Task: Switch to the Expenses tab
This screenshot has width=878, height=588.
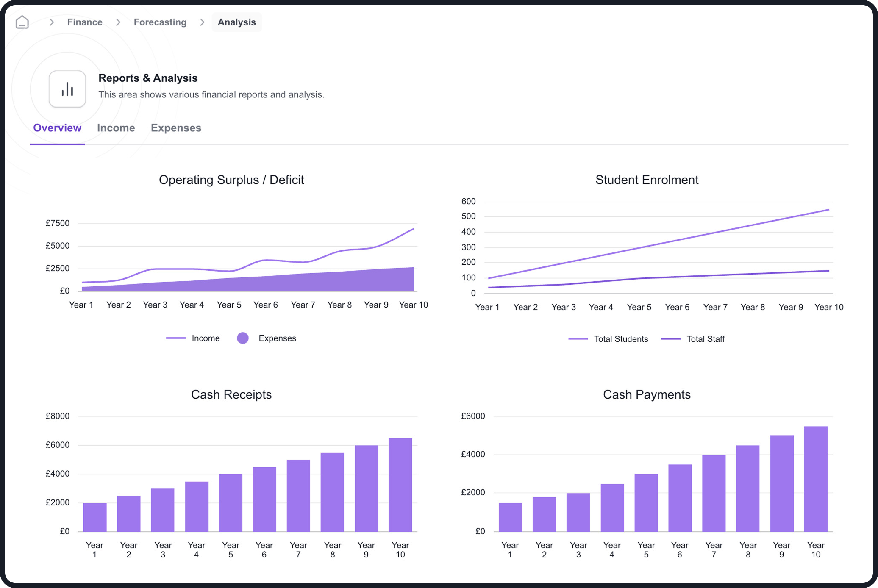Action: point(176,128)
